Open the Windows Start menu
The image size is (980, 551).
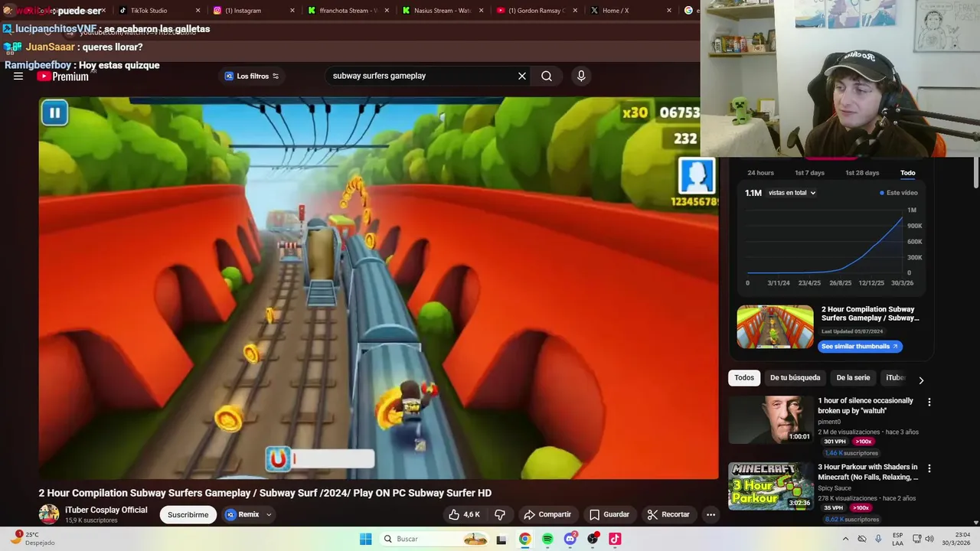[366, 539]
